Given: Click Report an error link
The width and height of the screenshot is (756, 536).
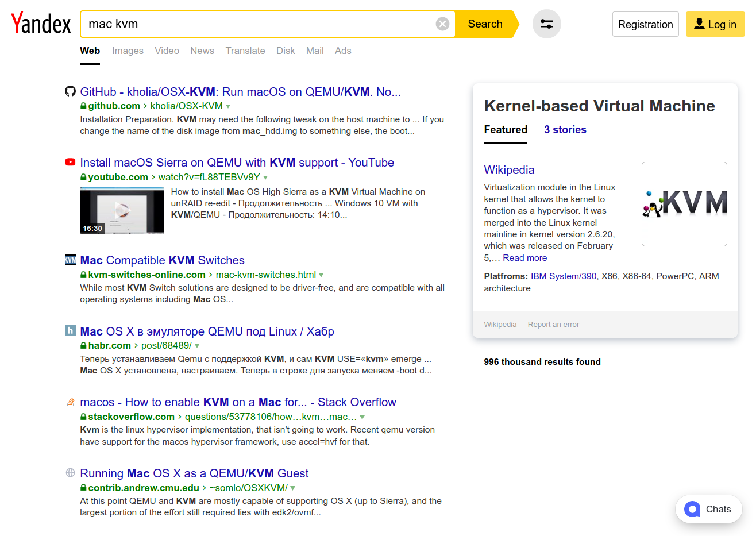Looking at the screenshot, I should 553,325.
